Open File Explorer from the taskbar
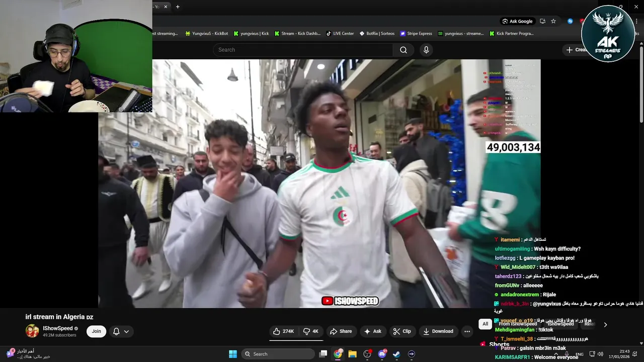Image resolution: width=644 pixels, height=362 pixels. [353, 354]
